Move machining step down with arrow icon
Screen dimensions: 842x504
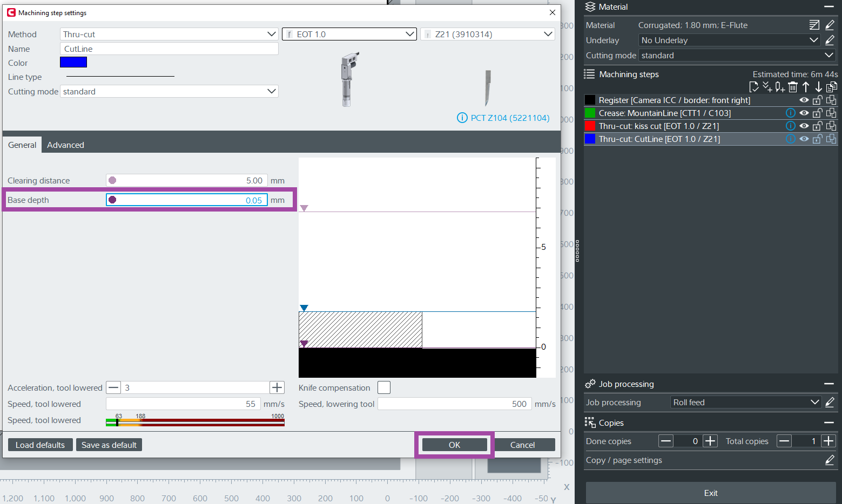click(819, 87)
